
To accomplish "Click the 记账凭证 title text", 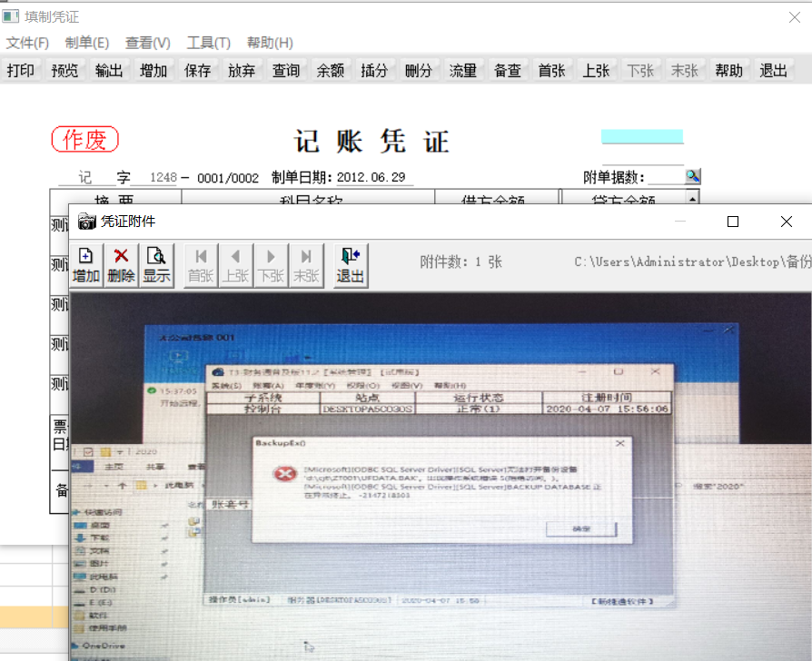I will [x=371, y=141].
